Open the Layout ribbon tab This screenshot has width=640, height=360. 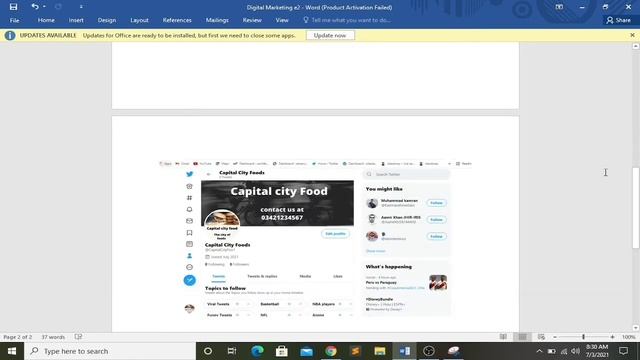click(139, 20)
